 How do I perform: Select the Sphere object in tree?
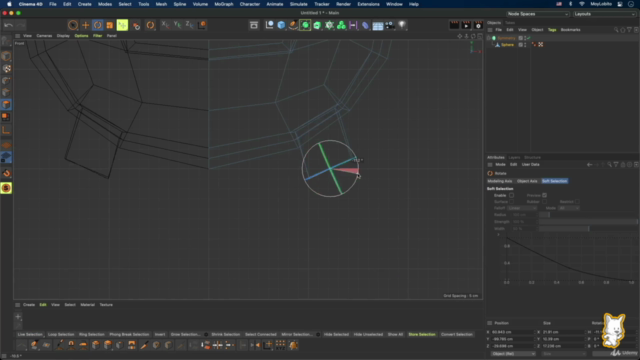click(x=507, y=45)
